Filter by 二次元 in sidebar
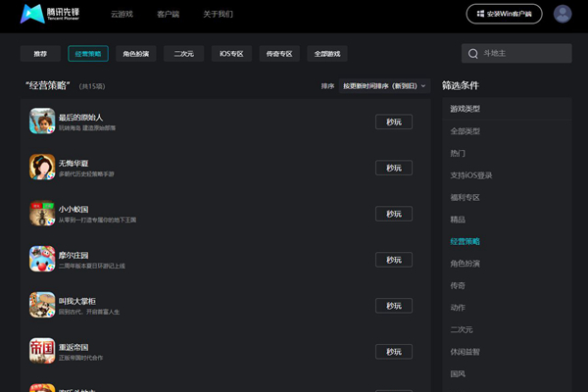The height and width of the screenshot is (392, 588). click(x=462, y=329)
